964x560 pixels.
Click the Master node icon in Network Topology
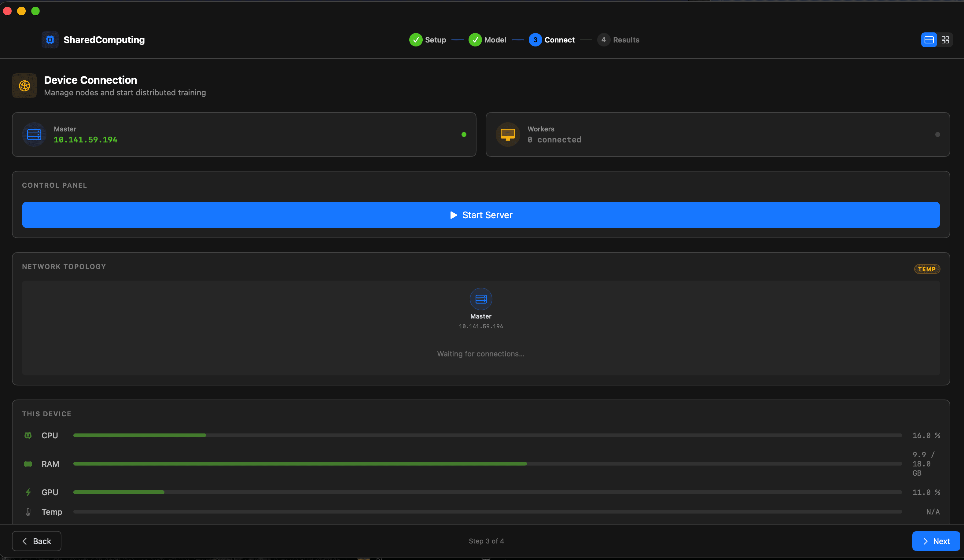pos(481,299)
